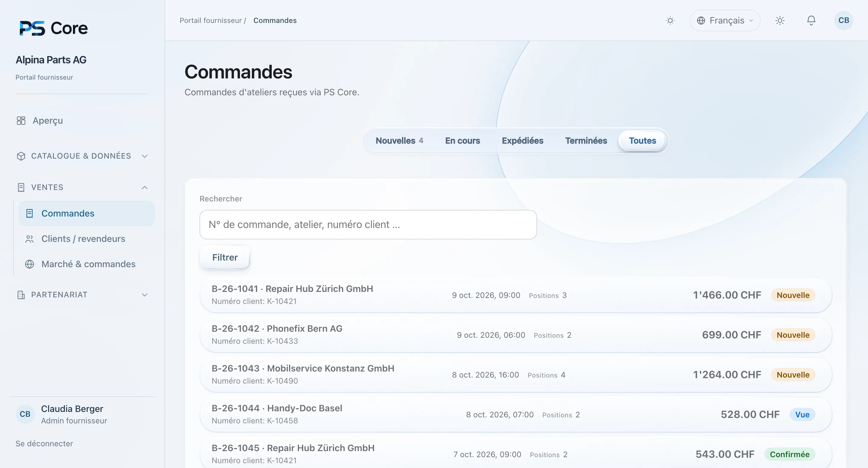The image size is (868, 468).
Task: Switch to the Nouvelles tab
Action: (x=399, y=141)
